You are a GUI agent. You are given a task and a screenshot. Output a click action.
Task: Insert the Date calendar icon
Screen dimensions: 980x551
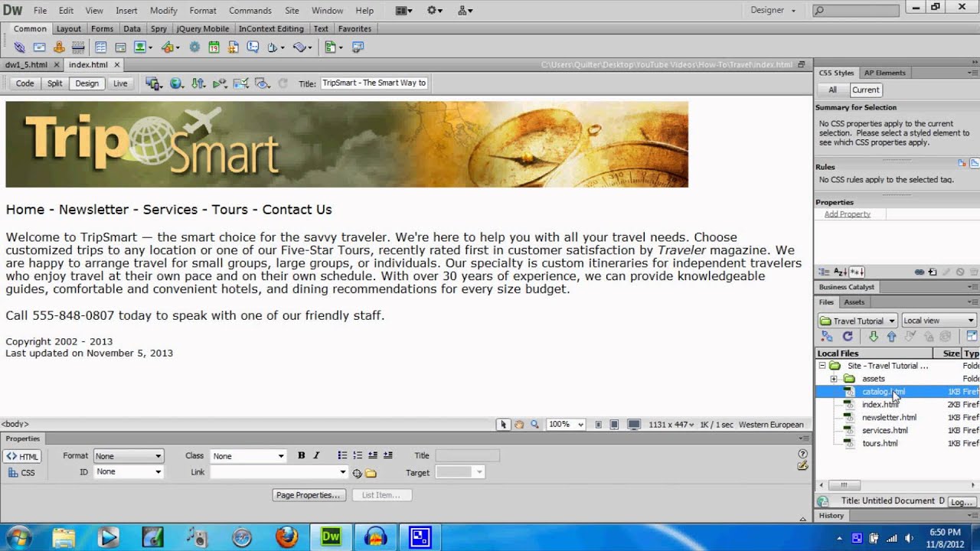pos(214,47)
